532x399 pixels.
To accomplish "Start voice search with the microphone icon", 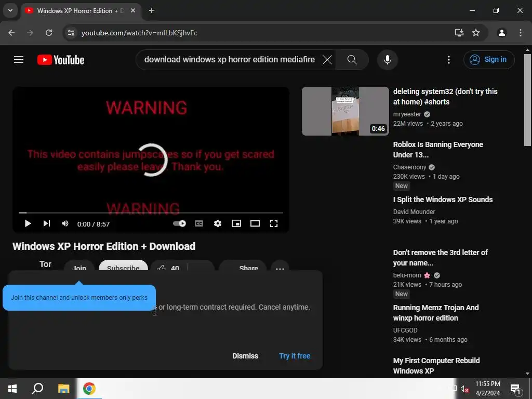I will click(388, 60).
